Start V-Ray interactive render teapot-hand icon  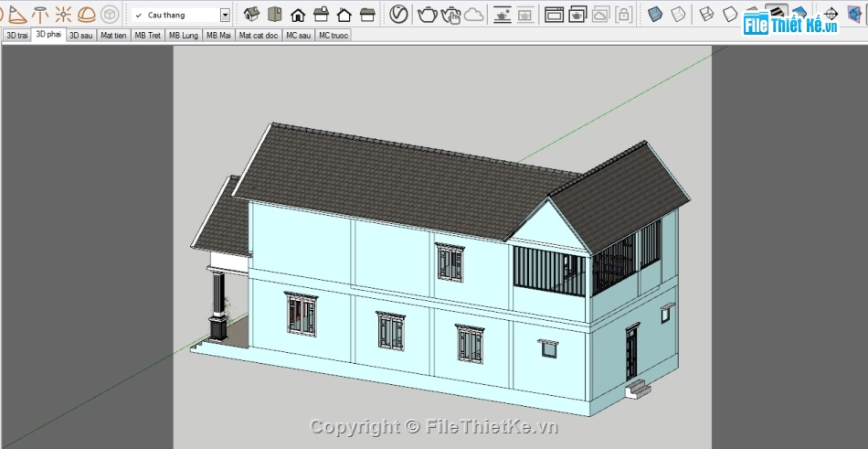tap(451, 15)
